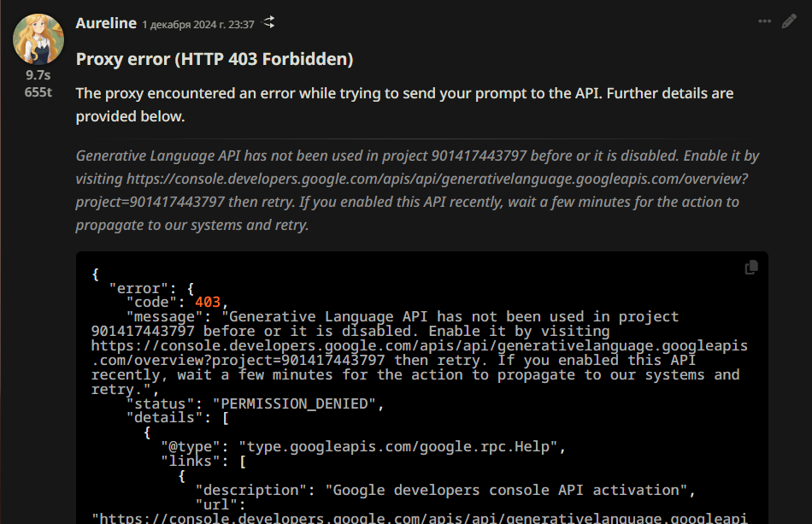812x524 pixels.
Task: Click the italic console.developers.google.com URL text
Action: (x=412, y=190)
